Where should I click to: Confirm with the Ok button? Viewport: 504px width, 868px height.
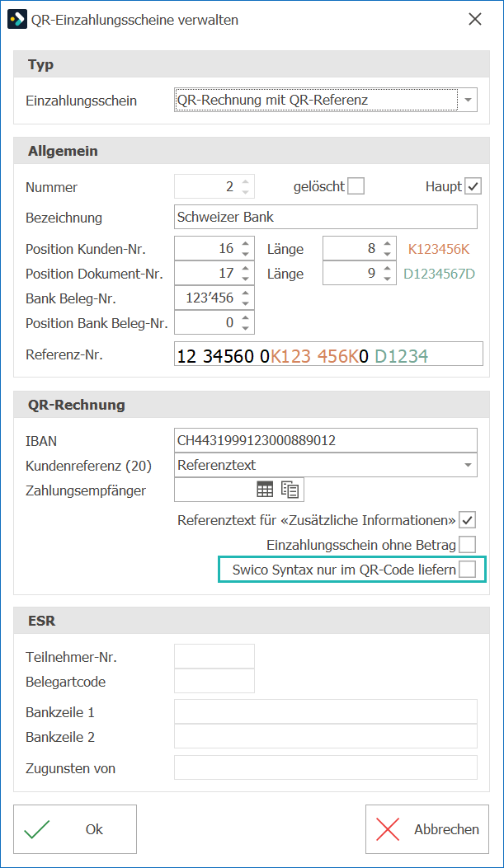click(x=75, y=828)
